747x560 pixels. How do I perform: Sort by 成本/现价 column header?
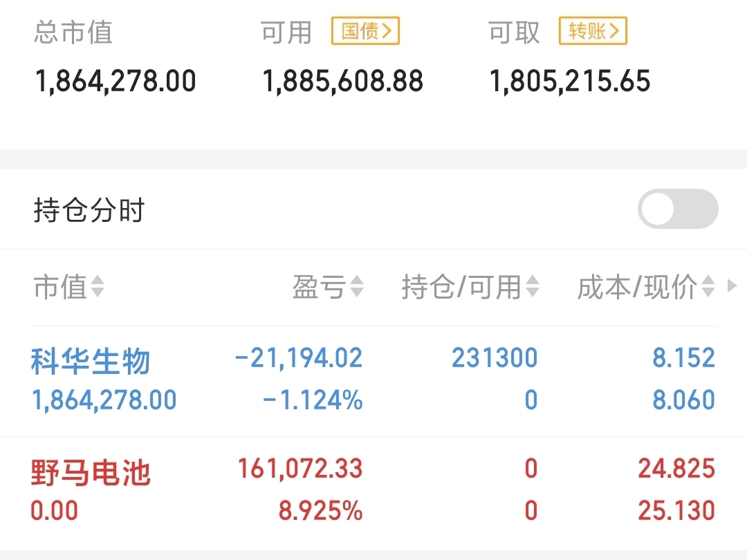coord(646,287)
